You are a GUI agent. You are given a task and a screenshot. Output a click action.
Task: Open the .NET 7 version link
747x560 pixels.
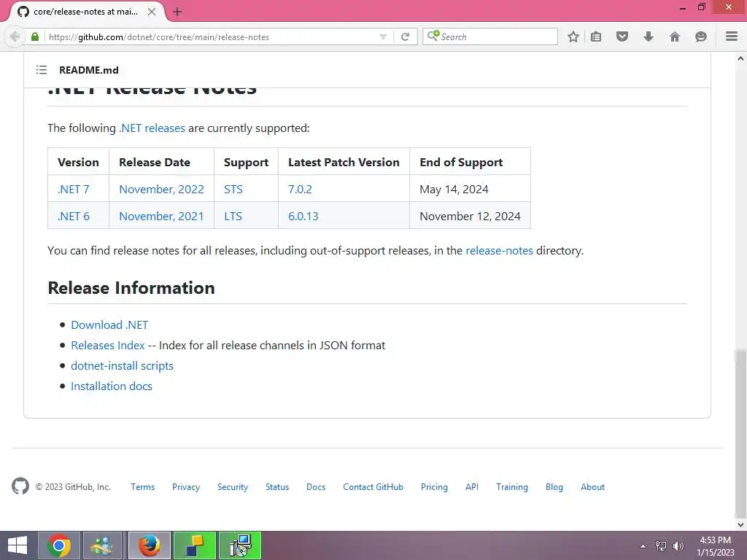click(74, 189)
